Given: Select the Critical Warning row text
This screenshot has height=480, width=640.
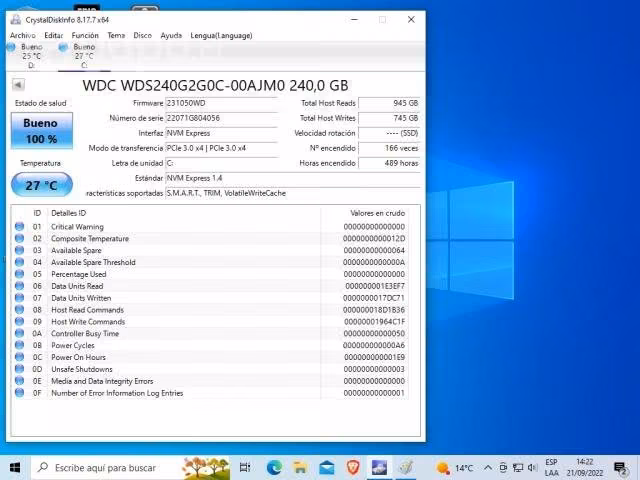Looking at the screenshot, I should click(x=77, y=227).
